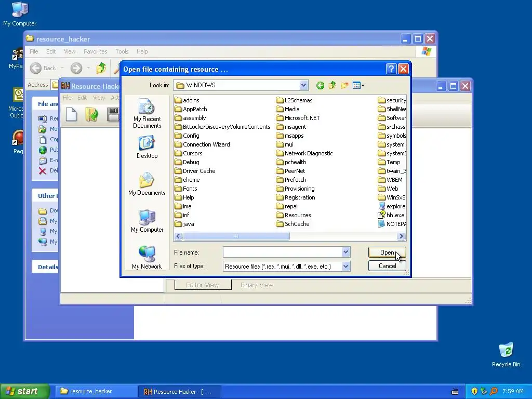
Task: Select the Network Diagnostic folder
Action: tap(304, 153)
